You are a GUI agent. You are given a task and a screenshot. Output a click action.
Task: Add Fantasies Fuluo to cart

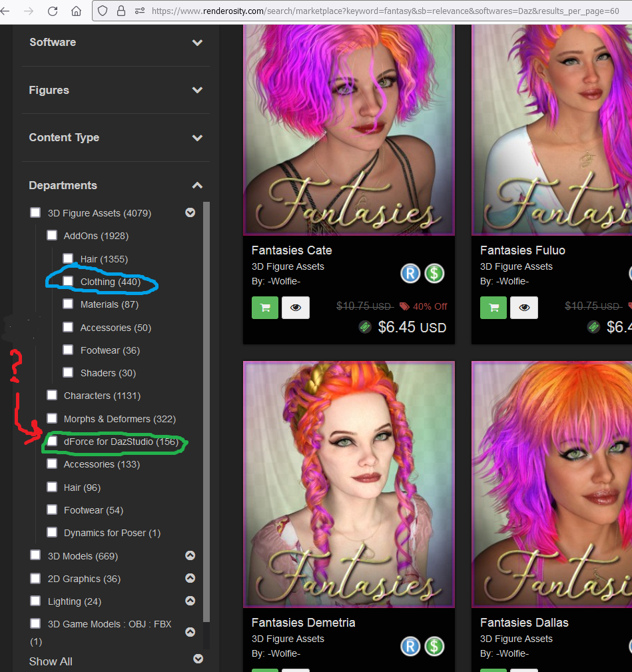[x=493, y=308]
